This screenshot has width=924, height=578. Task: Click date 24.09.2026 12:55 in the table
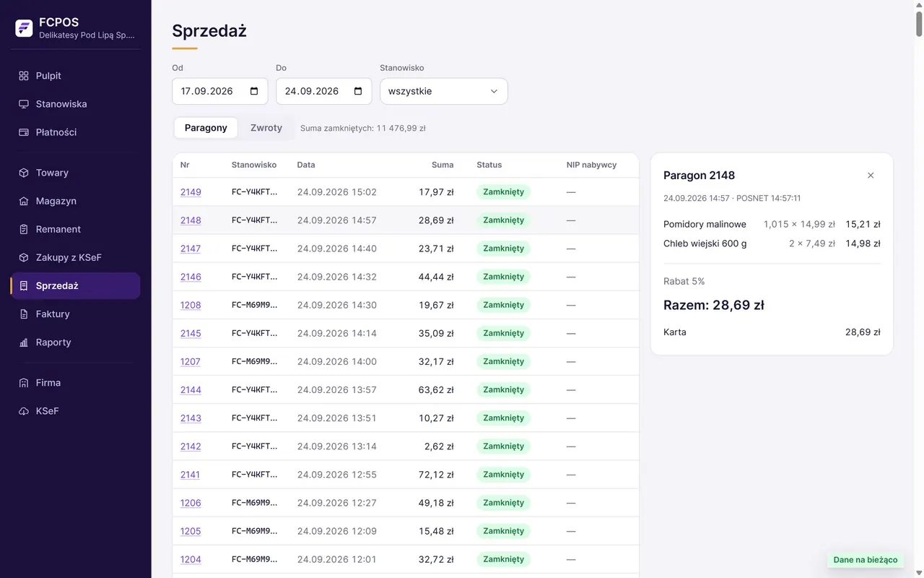pyautogui.click(x=336, y=475)
